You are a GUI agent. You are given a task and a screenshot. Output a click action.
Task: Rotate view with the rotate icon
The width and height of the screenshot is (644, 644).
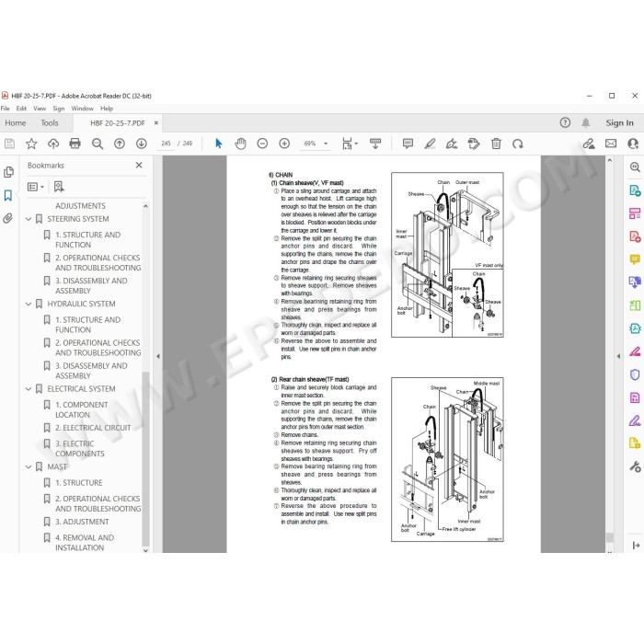(x=518, y=144)
